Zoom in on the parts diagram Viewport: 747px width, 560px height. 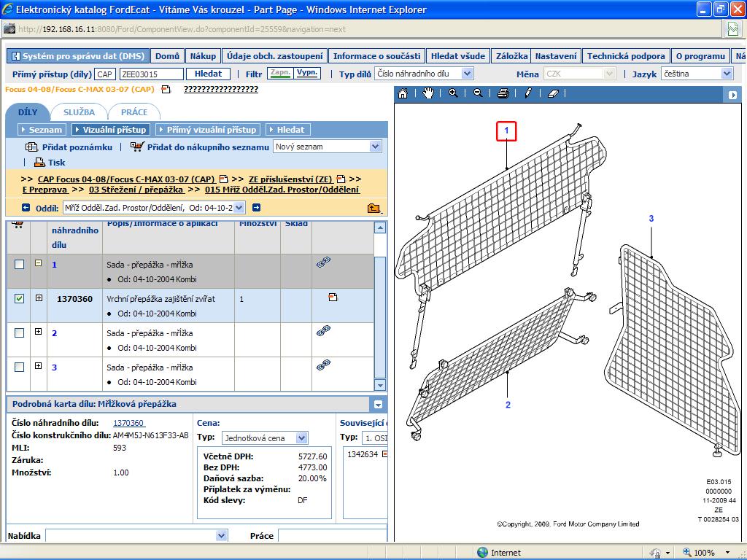tap(453, 93)
